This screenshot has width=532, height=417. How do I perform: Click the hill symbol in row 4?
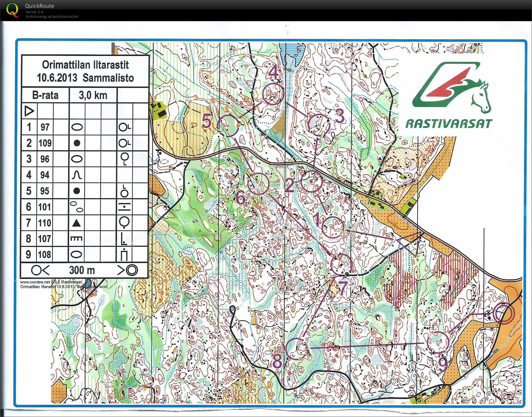[x=77, y=175]
